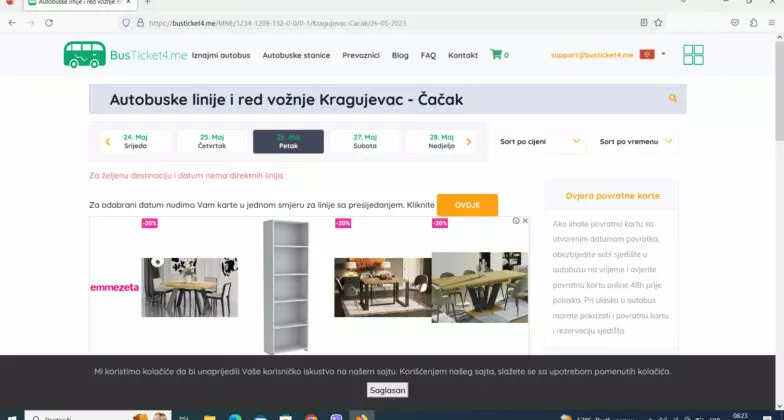The image size is (784, 420).
Task: Click the support@busticket4.me email link
Action: tap(592, 55)
